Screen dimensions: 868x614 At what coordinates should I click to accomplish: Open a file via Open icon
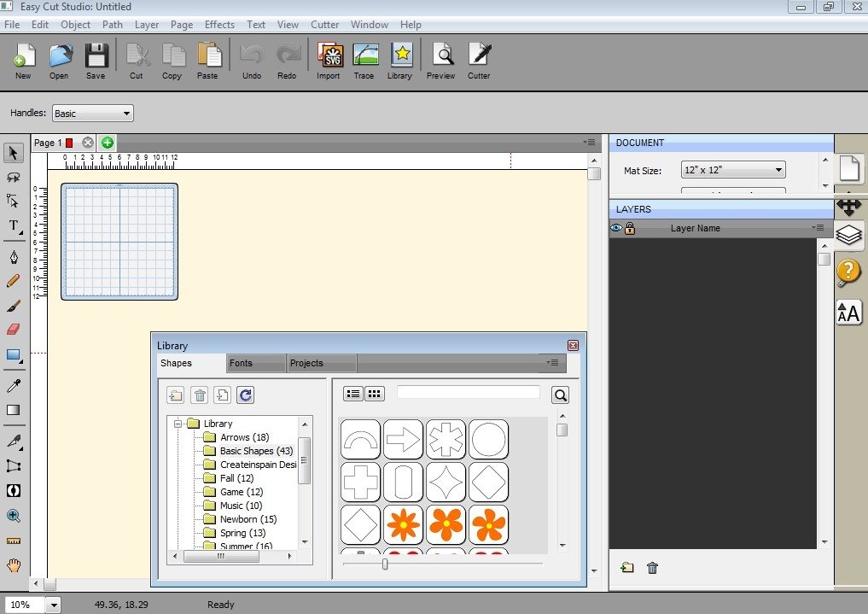pyautogui.click(x=59, y=61)
